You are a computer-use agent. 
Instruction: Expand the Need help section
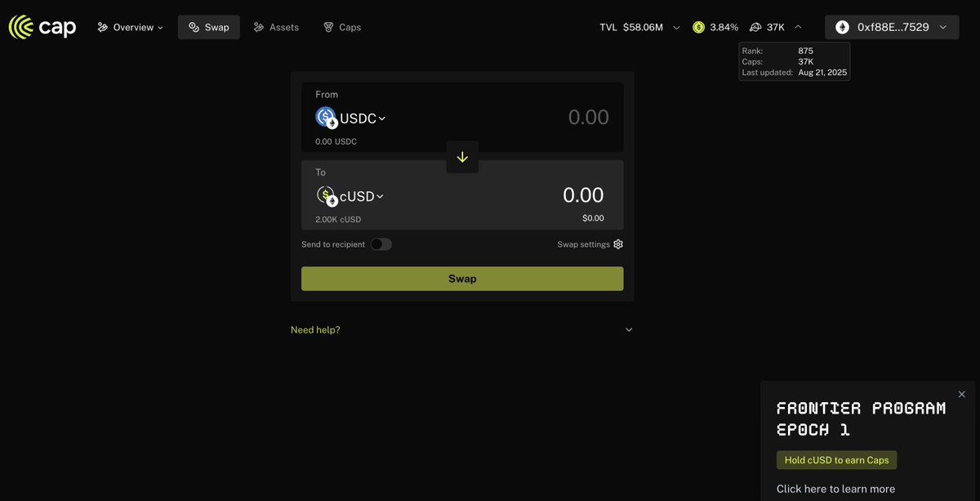[628, 330]
